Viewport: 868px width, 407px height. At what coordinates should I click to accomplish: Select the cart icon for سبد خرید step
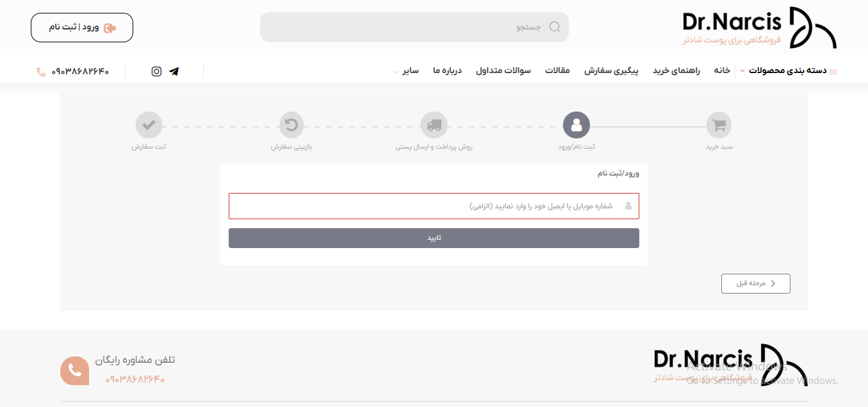coord(719,125)
